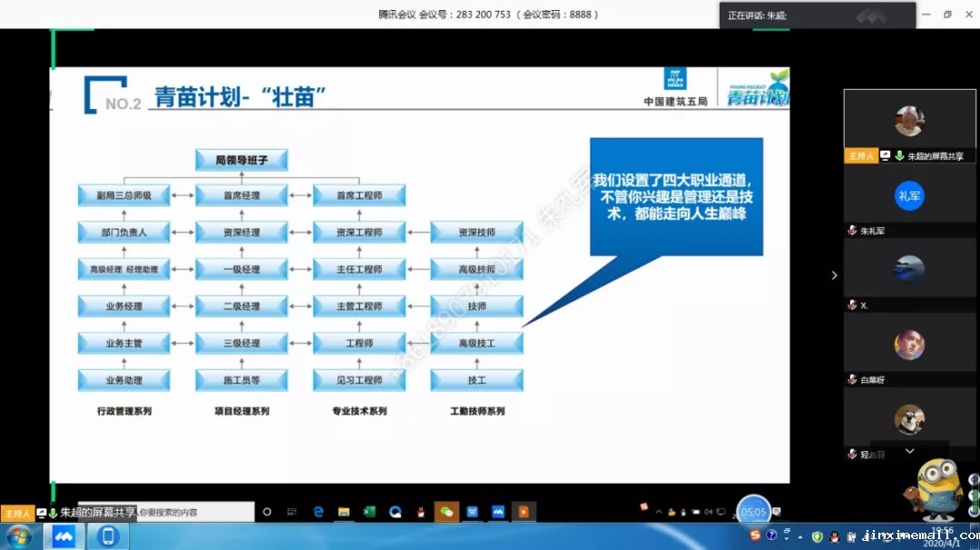Open the Excel icon in the shared taskbar
The image size is (980, 550).
point(369,512)
